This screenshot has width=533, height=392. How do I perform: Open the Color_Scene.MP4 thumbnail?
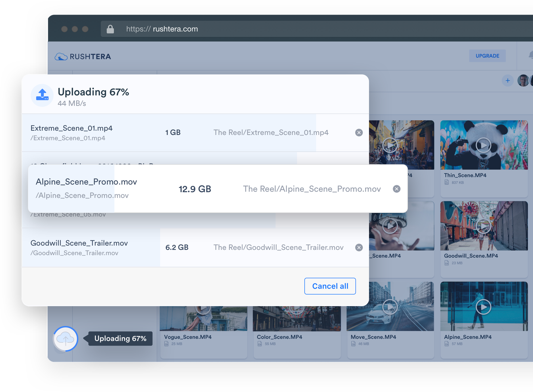pyautogui.click(x=297, y=318)
